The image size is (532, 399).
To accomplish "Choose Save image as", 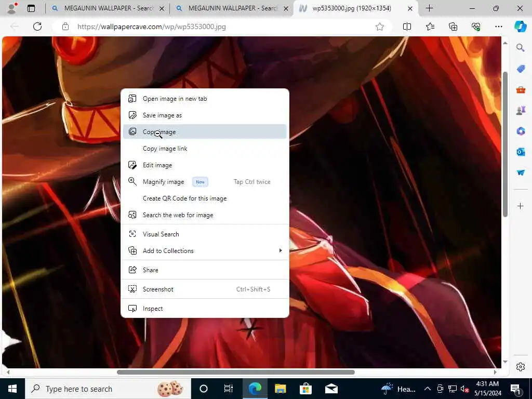I will [x=205, y=115].
